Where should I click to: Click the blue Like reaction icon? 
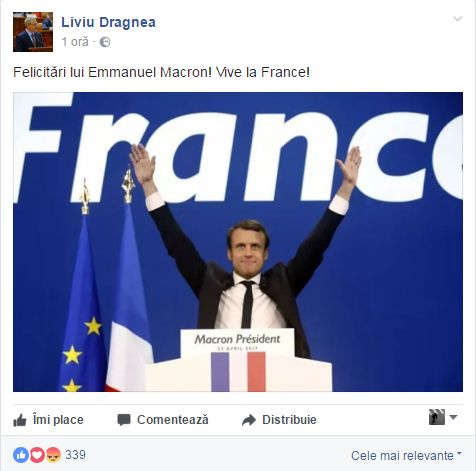pyautogui.click(x=21, y=455)
